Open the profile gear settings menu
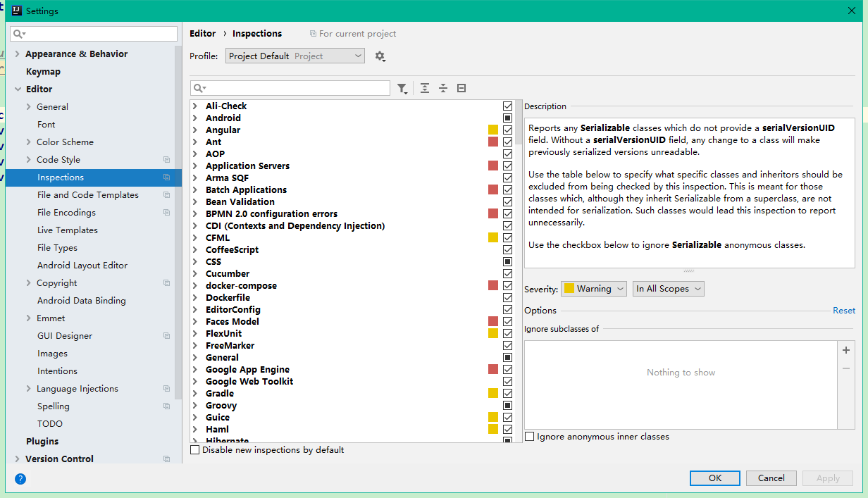 click(x=380, y=56)
